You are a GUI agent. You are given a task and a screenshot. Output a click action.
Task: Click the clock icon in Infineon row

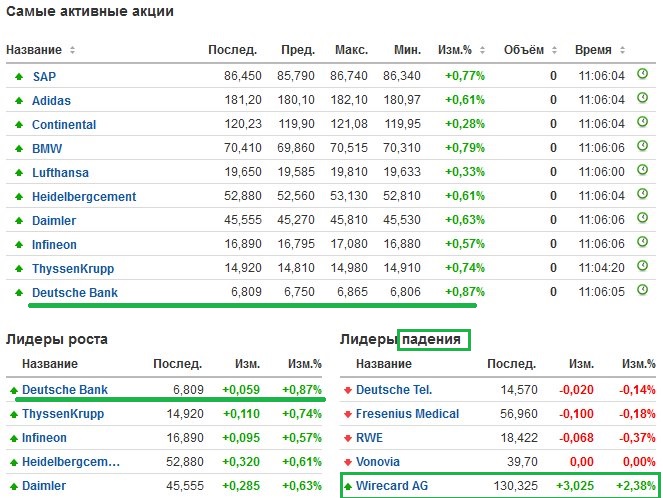pyautogui.click(x=642, y=242)
